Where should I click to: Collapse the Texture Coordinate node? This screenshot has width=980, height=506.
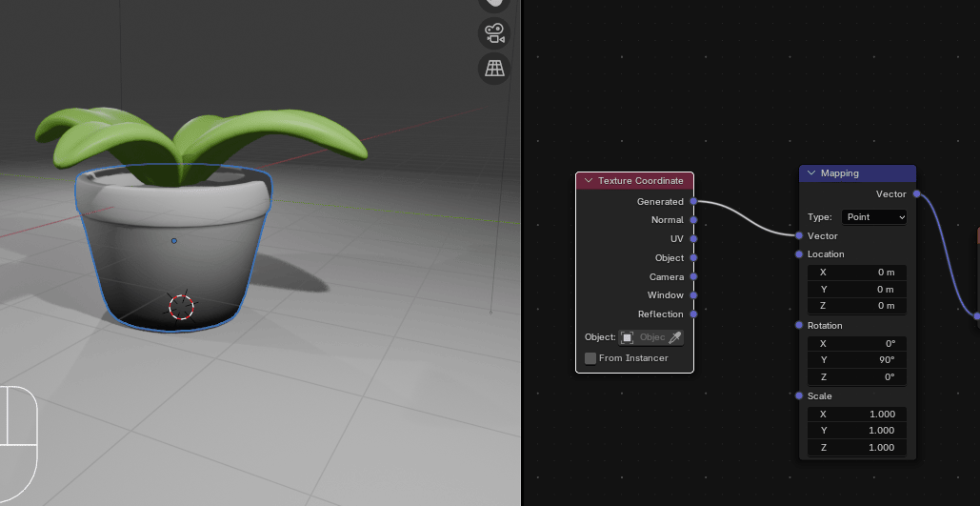(x=589, y=181)
